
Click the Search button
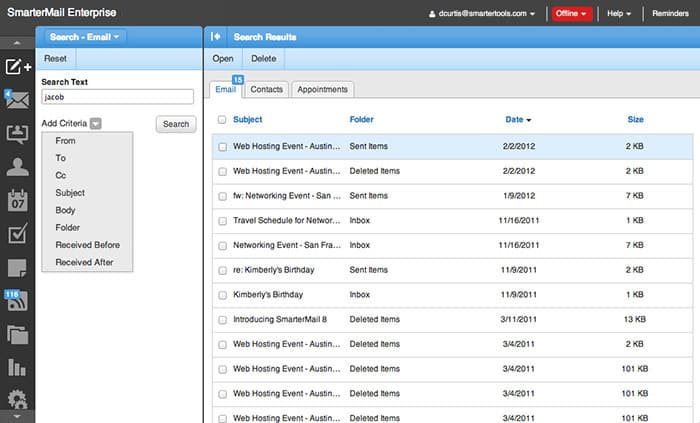176,124
